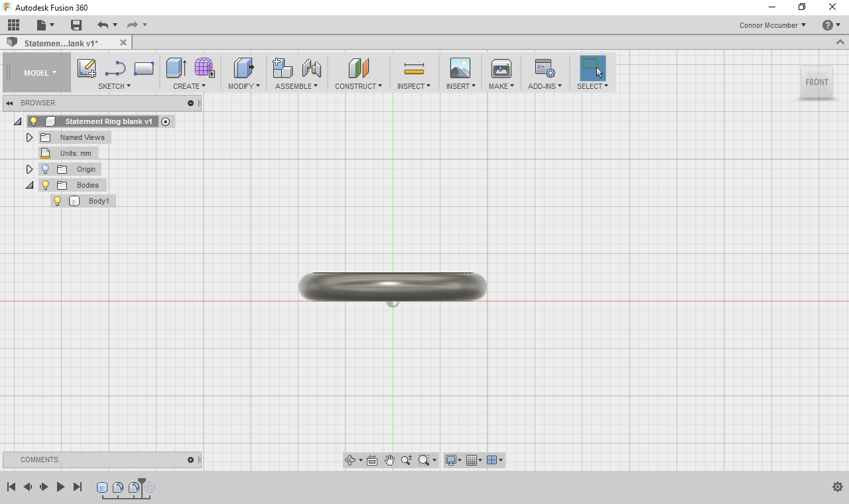Select the Create Form tool

point(204,68)
